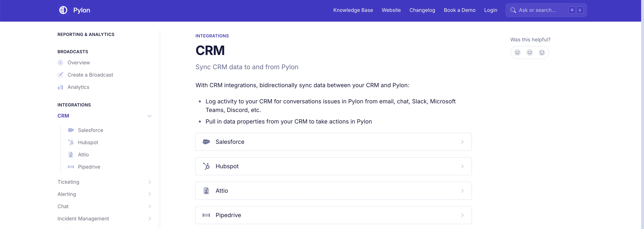Open Ticketing in the sidebar
The width and height of the screenshot is (644, 229).
tap(68, 182)
